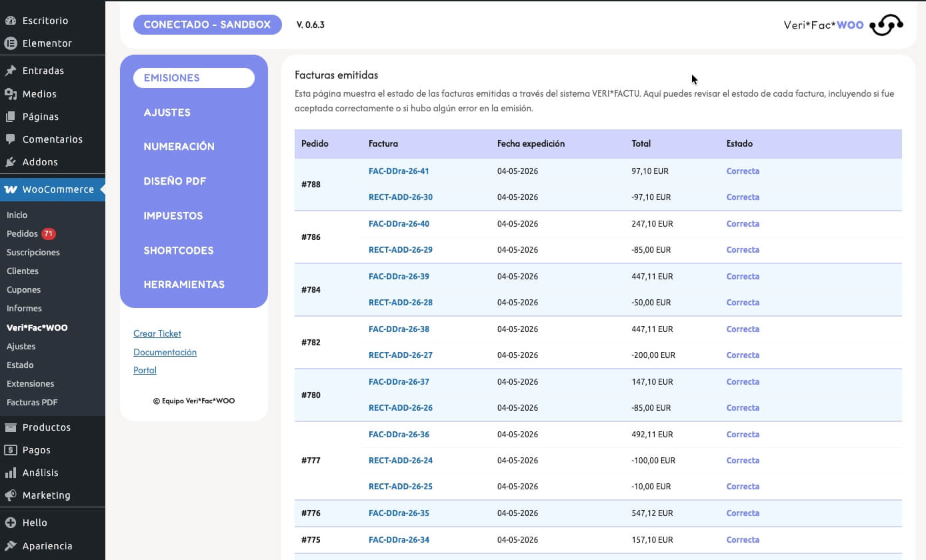Open the Numeración tab
926x560 pixels.
(179, 147)
